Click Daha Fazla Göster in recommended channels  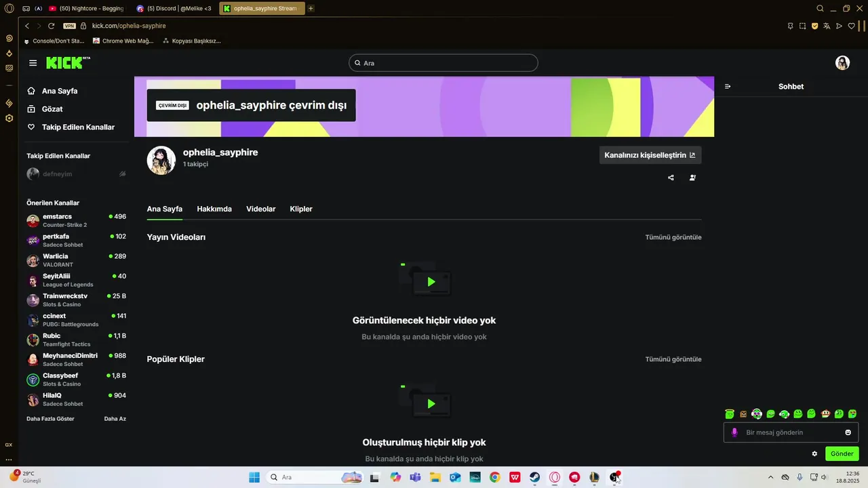50,419
